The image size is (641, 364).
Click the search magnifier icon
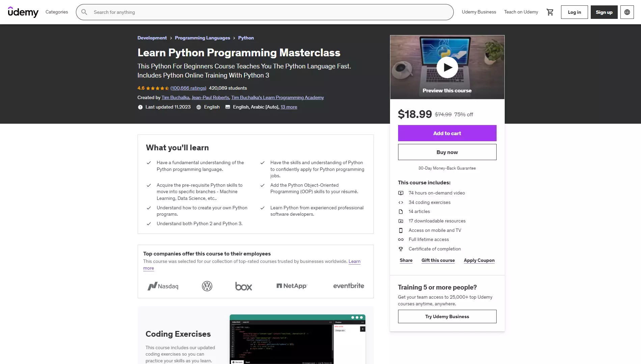[x=84, y=12]
